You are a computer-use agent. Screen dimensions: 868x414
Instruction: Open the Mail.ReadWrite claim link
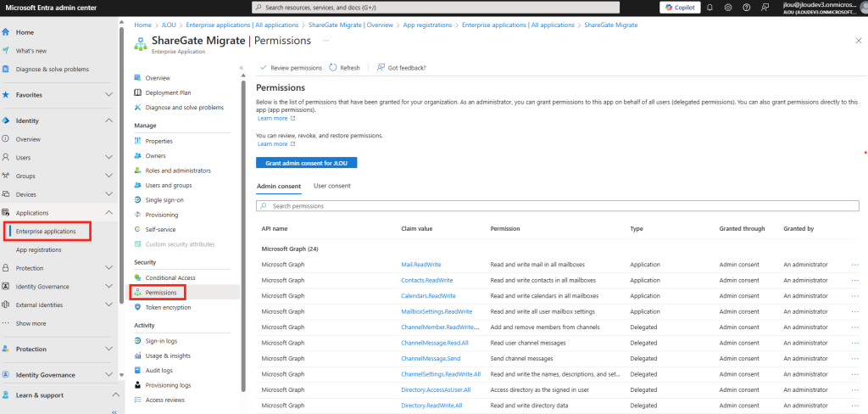point(420,265)
